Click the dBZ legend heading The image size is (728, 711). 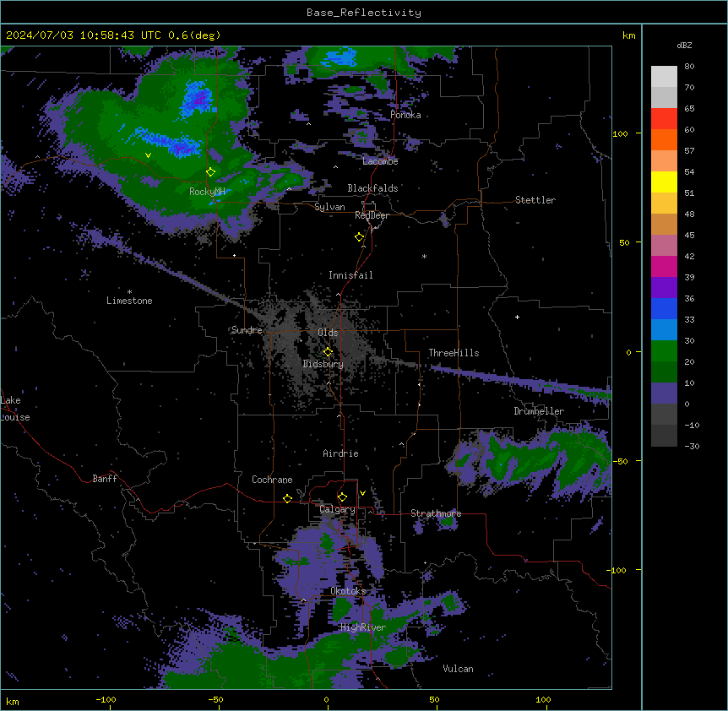point(684,45)
